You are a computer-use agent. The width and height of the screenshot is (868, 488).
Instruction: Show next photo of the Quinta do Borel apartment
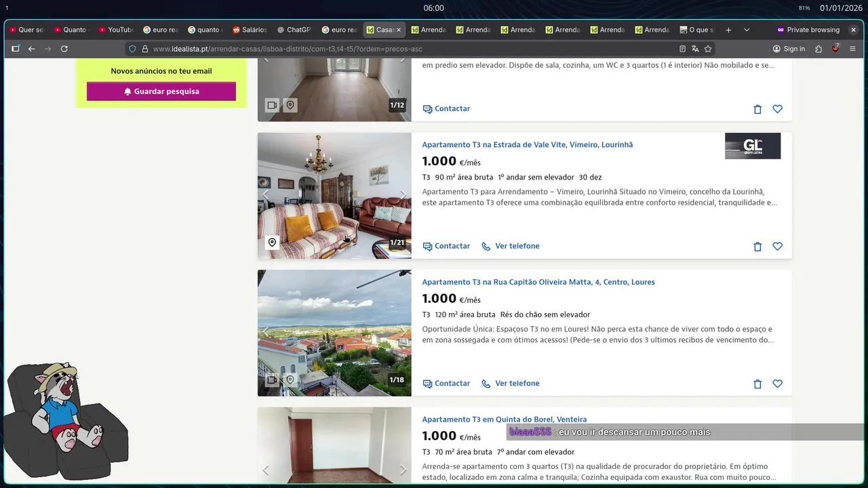[x=403, y=470]
